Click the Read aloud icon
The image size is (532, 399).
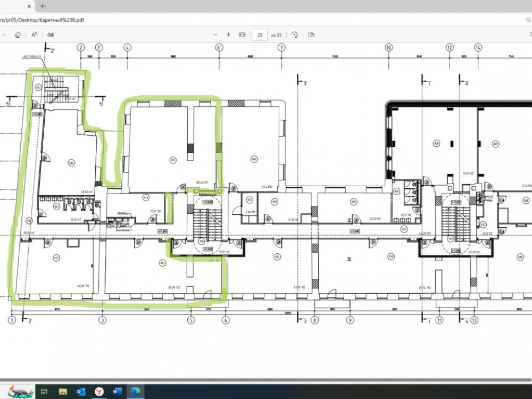[x=34, y=35]
